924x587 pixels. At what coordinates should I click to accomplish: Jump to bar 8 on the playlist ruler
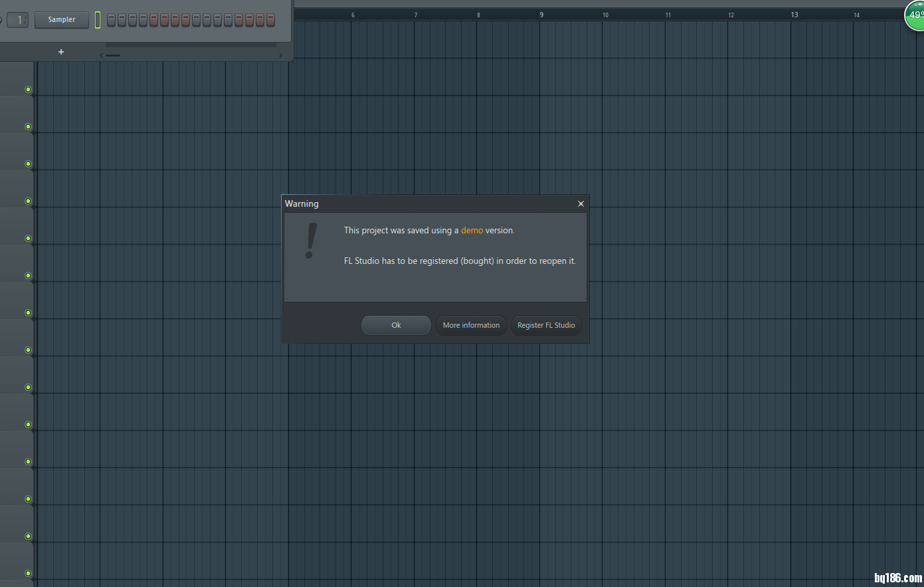tap(478, 15)
